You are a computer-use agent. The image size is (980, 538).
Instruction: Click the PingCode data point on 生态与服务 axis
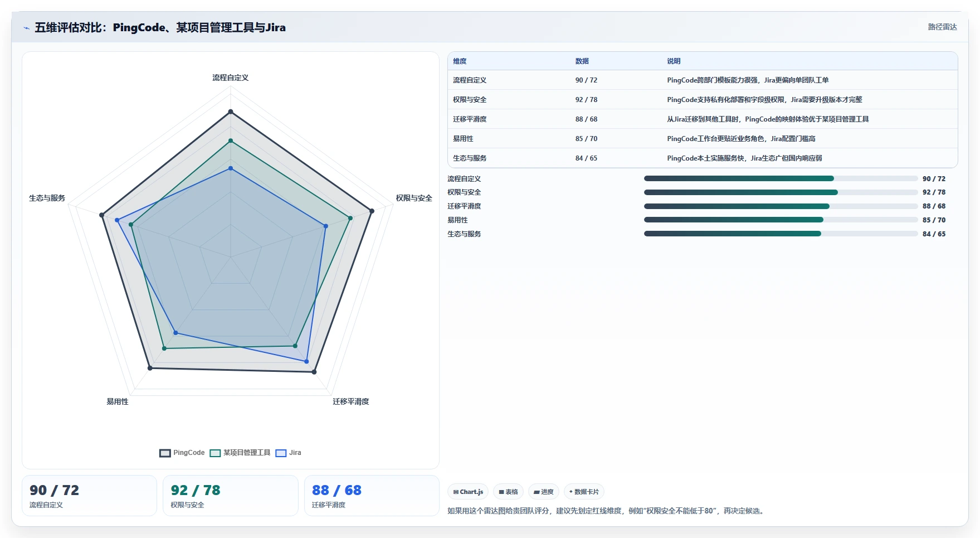[x=101, y=215]
